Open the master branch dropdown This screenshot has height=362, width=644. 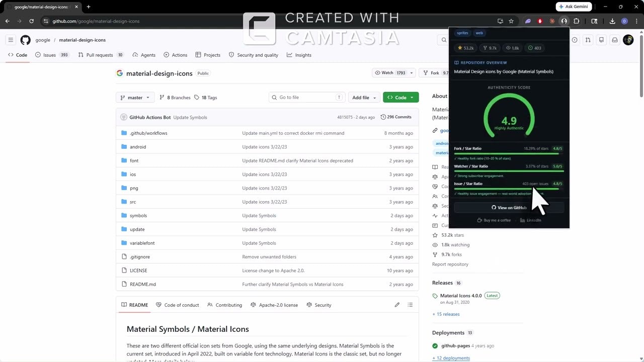[135, 98]
